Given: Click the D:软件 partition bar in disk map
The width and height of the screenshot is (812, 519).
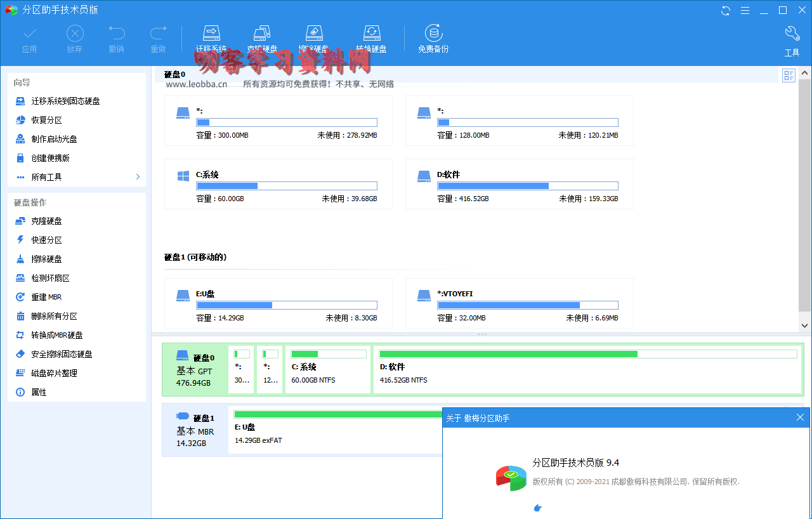Looking at the screenshot, I should (587, 369).
